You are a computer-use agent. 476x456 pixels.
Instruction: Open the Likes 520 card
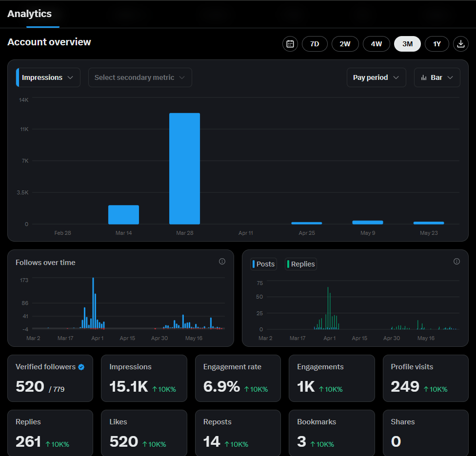(144, 433)
